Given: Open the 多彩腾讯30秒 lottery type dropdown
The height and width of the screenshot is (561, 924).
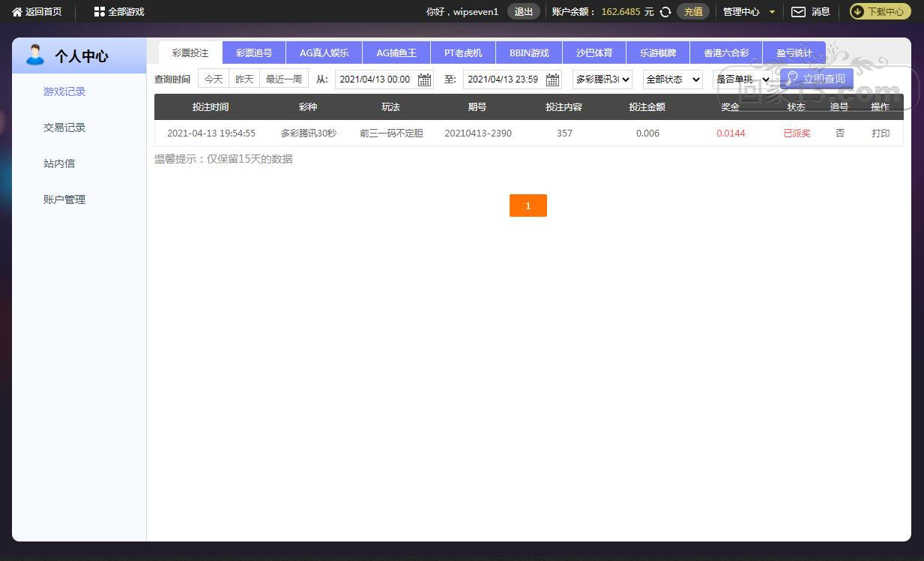Looking at the screenshot, I should [603, 79].
